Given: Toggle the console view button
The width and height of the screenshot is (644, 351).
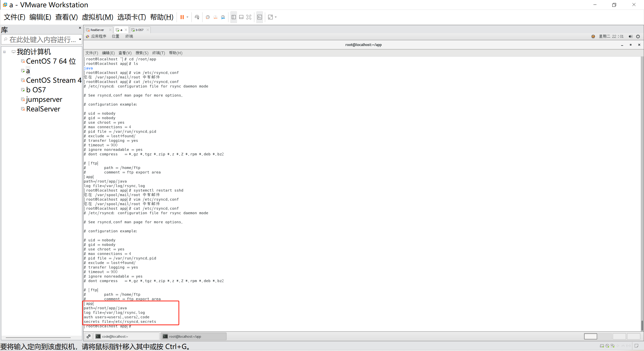Looking at the screenshot, I should pos(260,17).
